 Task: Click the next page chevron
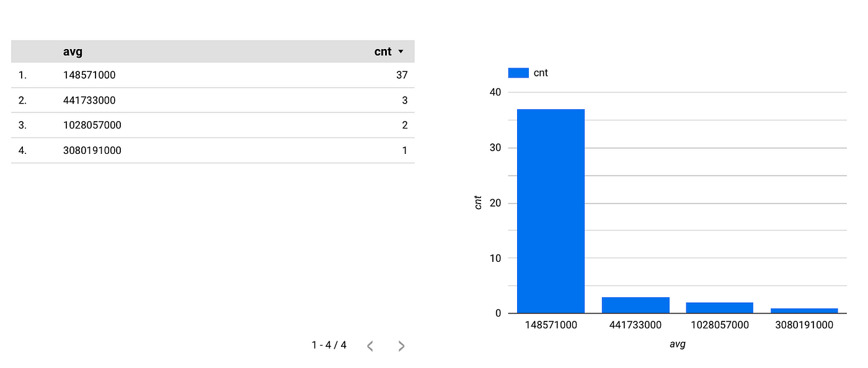(x=401, y=346)
